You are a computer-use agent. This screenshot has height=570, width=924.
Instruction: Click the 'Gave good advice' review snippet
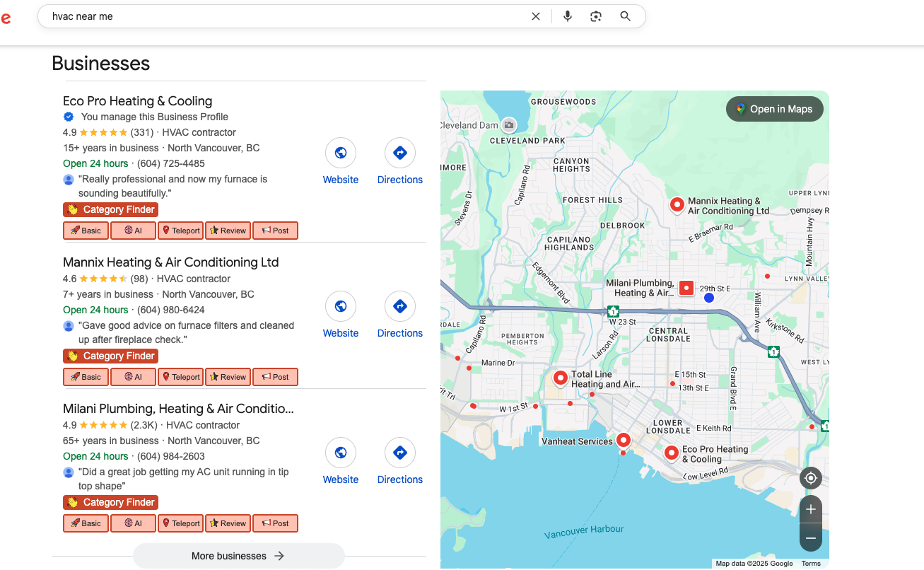(x=187, y=332)
